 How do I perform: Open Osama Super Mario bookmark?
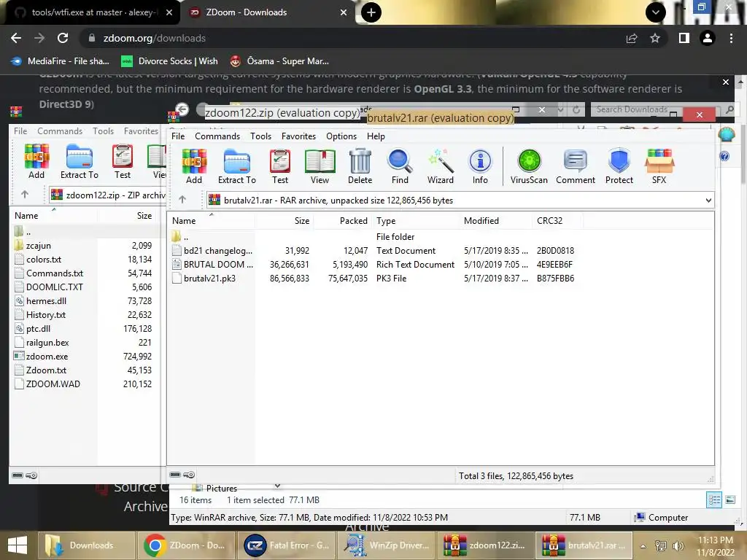click(x=279, y=61)
